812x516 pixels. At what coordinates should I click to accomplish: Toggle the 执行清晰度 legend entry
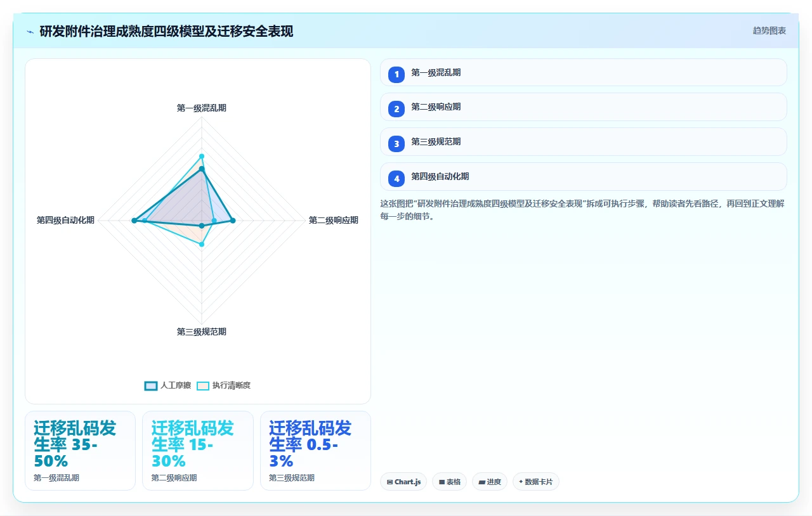[x=223, y=385]
